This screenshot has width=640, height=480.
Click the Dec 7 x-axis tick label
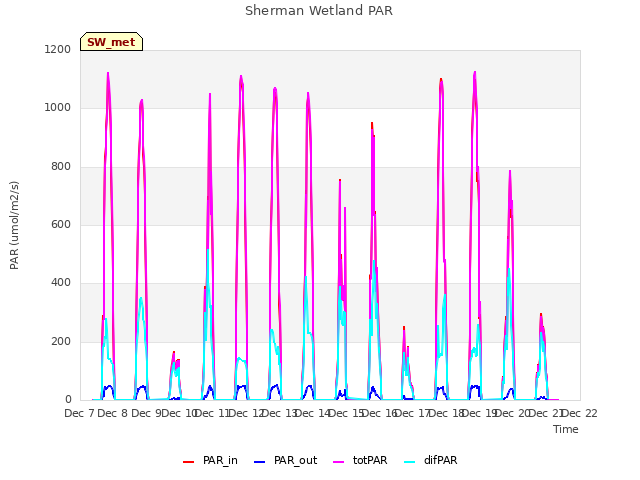pos(80,413)
